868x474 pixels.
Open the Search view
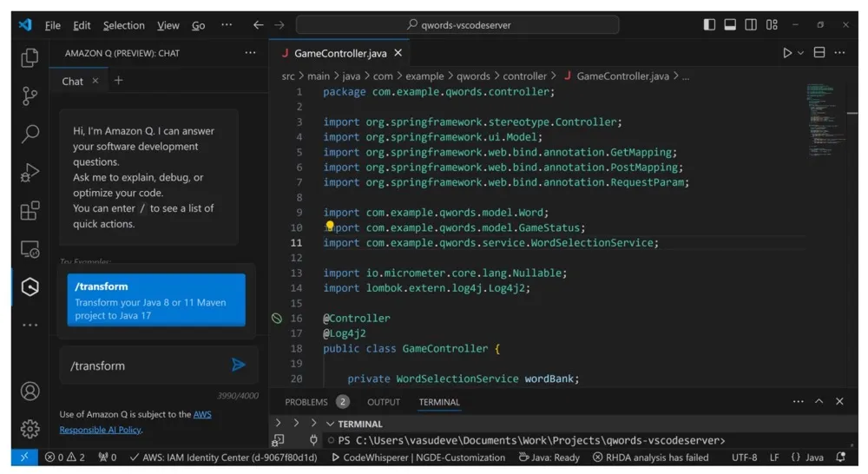point(30,134)
